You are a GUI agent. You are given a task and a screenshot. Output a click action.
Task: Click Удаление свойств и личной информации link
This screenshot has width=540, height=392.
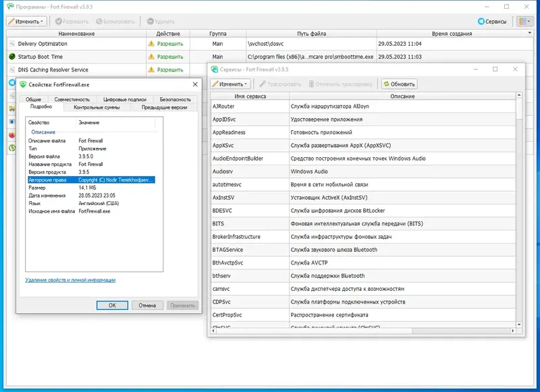pyautogui.click(x=70, y=280)
